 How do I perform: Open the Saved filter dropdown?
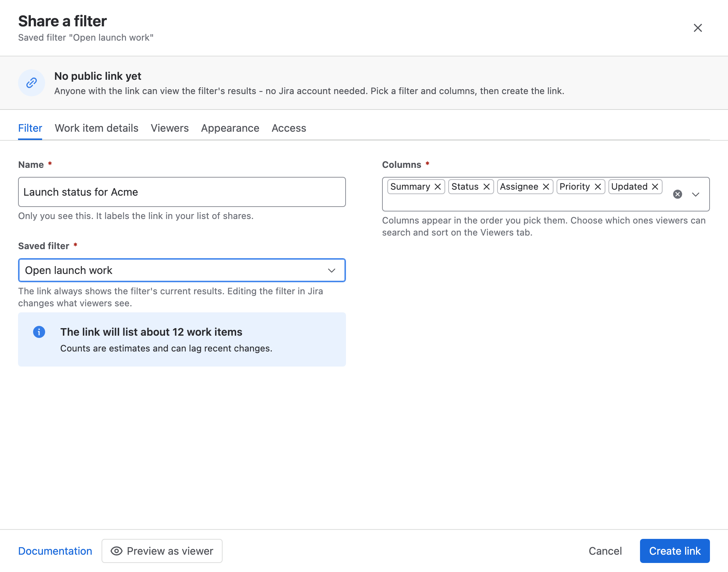182,270
